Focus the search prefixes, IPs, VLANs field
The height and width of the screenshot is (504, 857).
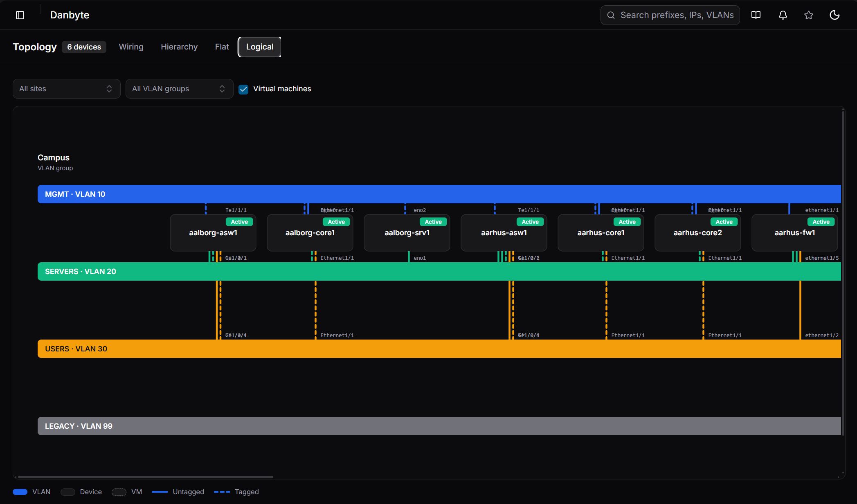pyautogui.click(x=670, y=15)
